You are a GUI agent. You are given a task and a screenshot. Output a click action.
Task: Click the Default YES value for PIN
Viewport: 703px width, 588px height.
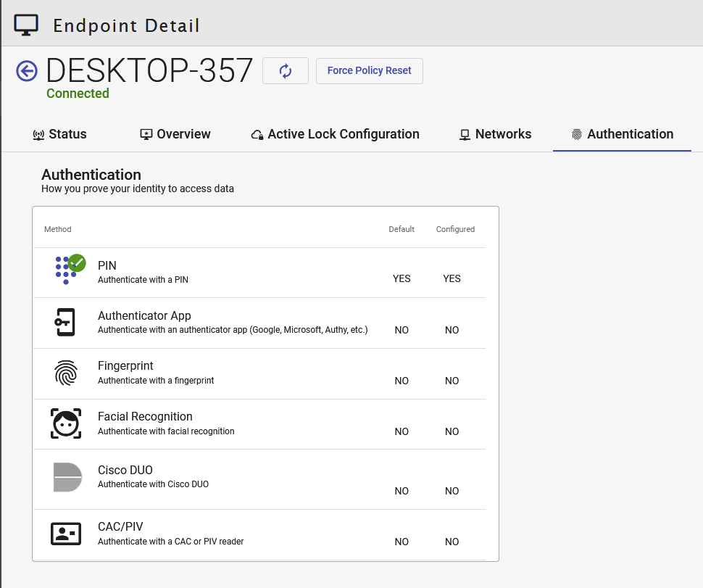[402, 278]
